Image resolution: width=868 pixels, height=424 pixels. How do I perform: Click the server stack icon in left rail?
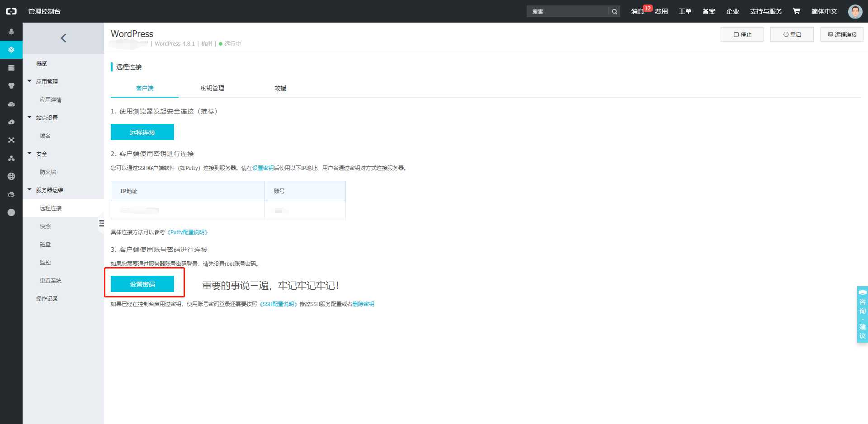tap(11, 68)
